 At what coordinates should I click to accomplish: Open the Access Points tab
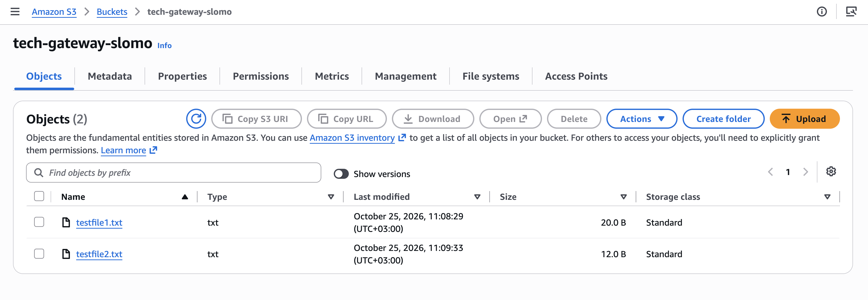pos(576,76)
